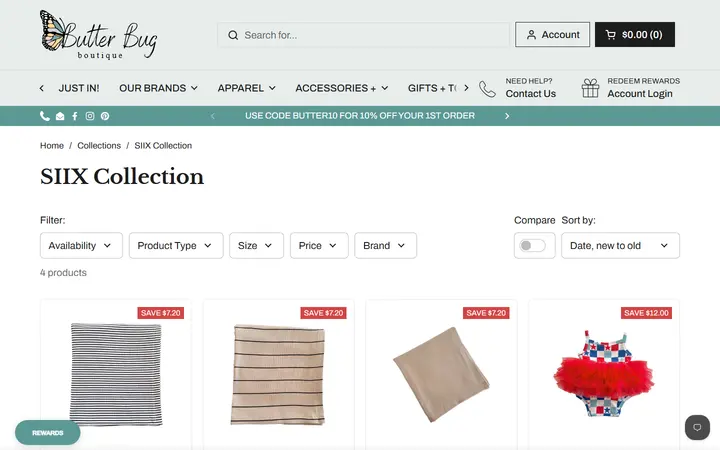This screenshot has width=720, height=450.
Task: Click the email envelope icon in teal bar
Action: pos(60,116)
